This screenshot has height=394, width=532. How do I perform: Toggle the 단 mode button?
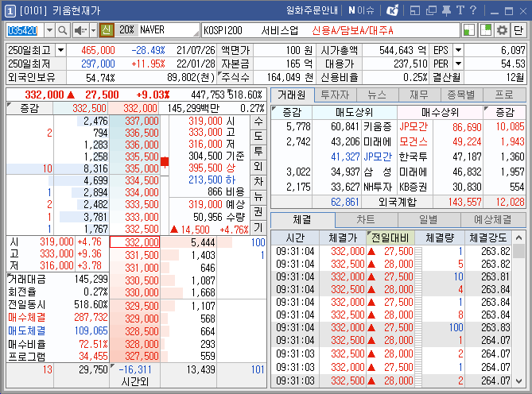point(518,30)
